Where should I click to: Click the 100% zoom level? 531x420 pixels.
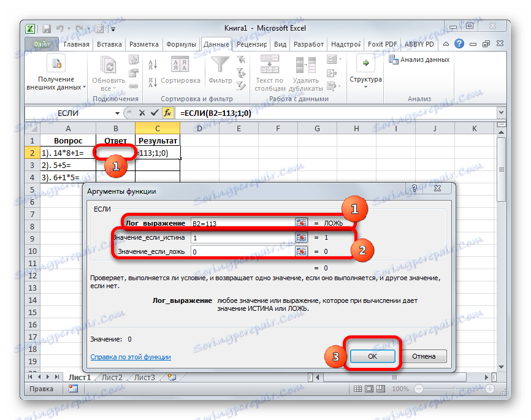coord(400,389)
